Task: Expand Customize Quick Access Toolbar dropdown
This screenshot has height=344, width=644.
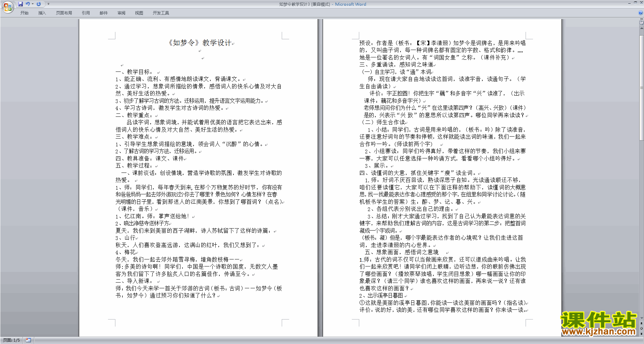Action: point(48,4)
